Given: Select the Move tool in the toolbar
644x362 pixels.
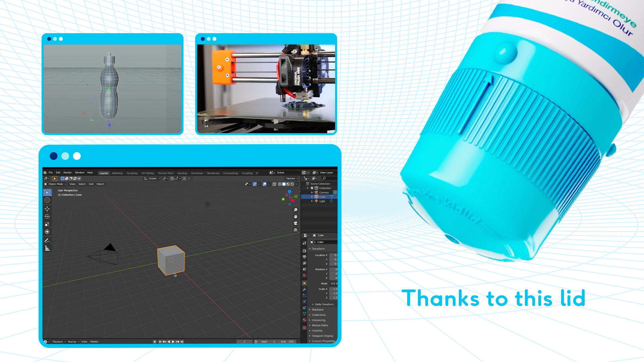Looking at the screenshot, I should coord(47,208).
